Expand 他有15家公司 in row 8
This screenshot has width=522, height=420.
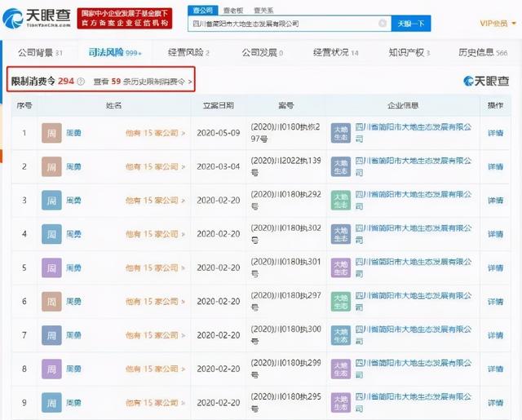(x=155, y=369)
